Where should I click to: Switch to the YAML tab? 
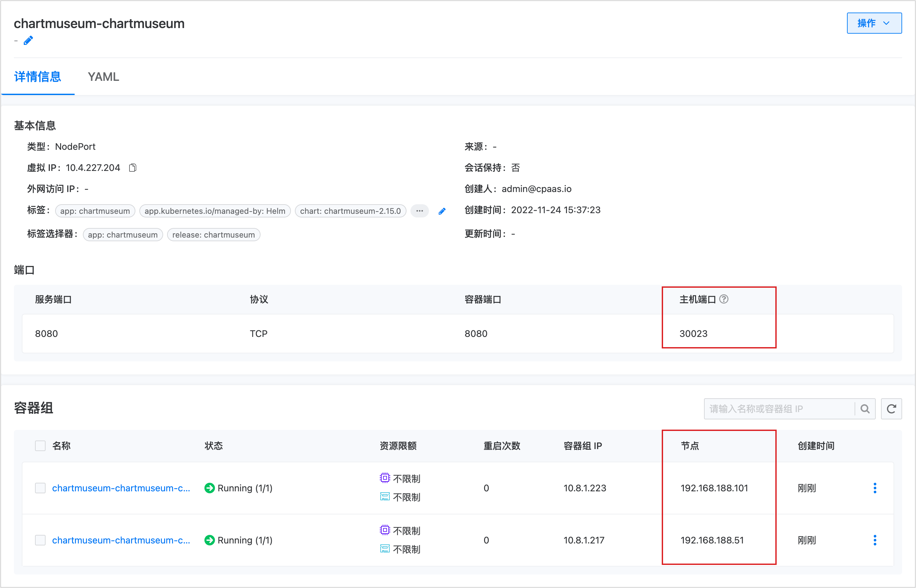tap(103, 77)
